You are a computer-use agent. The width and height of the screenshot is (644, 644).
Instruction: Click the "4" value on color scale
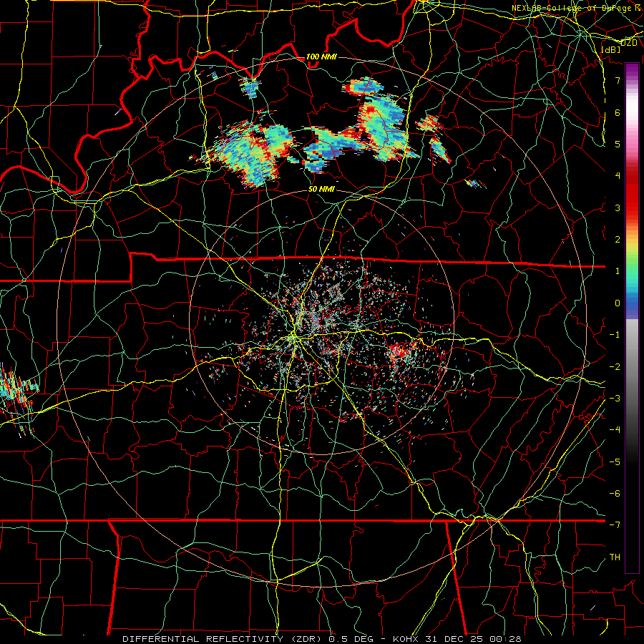[618, 176]
